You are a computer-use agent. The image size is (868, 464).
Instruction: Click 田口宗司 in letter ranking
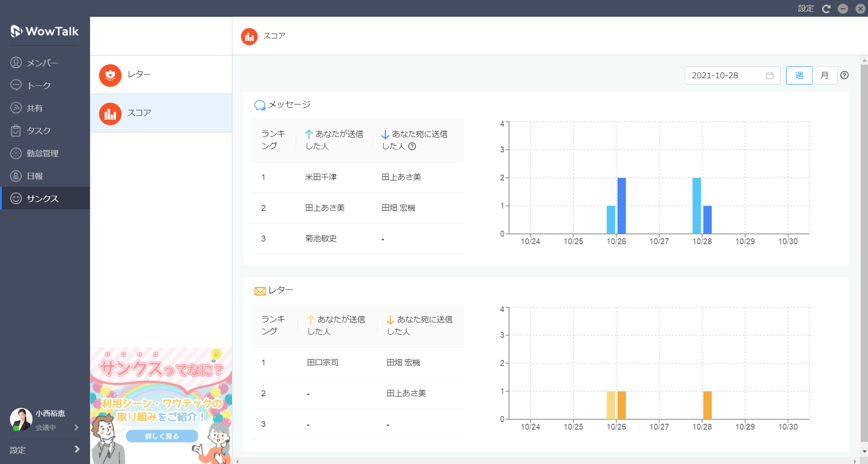tap(322, 363)
